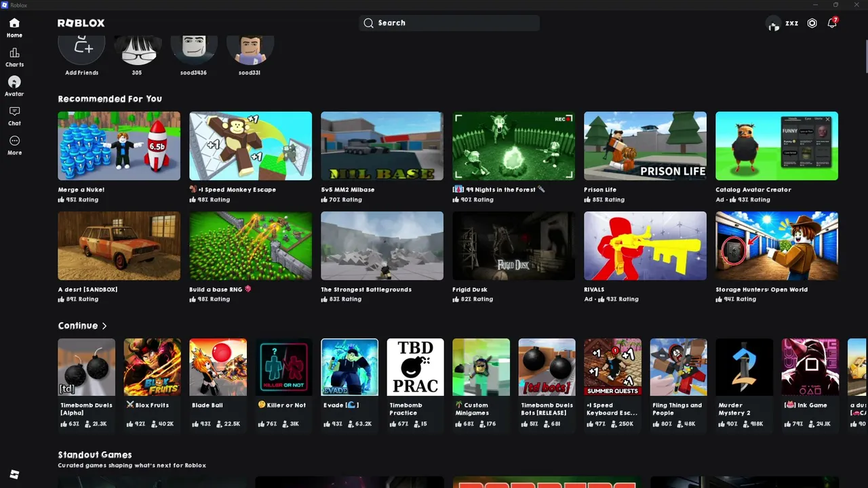Viewport: 868px width, 488px height.
Task: Open the Build a base RNG thumbnail
Action: click(x=250, y=245)
